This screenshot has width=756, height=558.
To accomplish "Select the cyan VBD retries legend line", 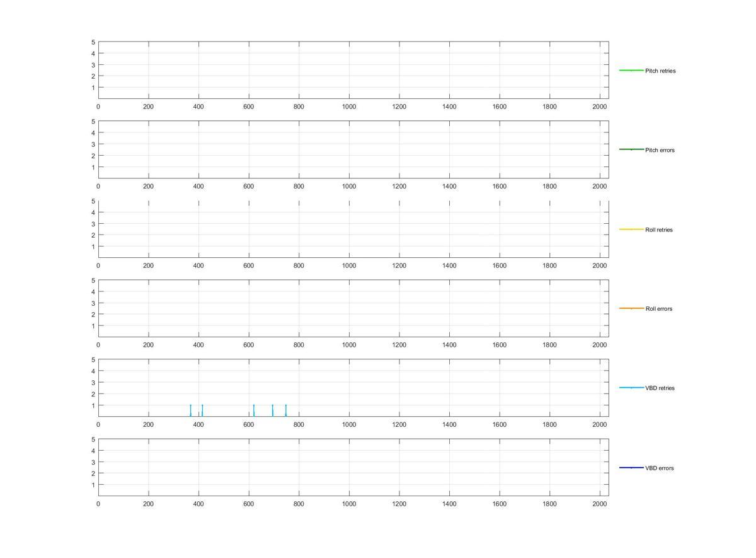I will point(631,388).
